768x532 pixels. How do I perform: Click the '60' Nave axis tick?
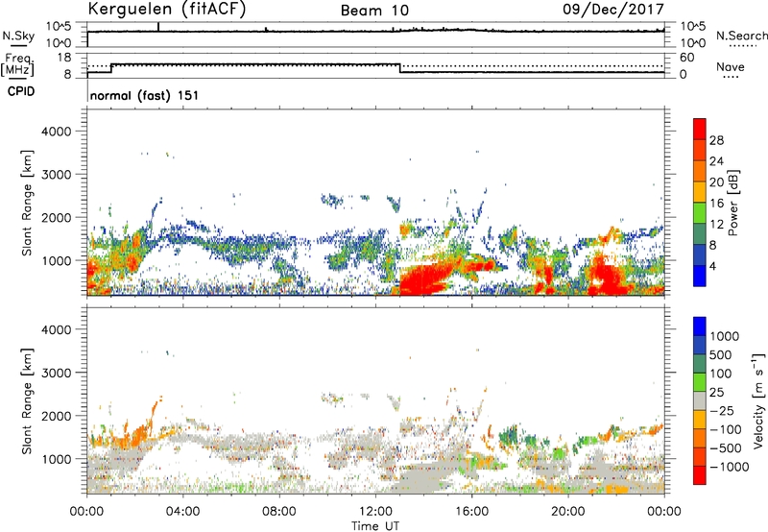[686, 58]
